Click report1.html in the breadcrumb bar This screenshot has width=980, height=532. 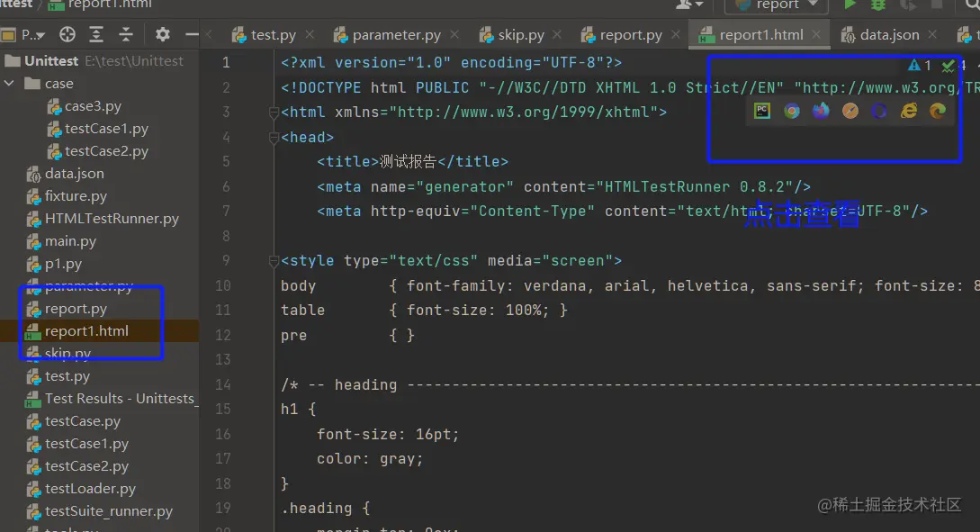coord(110,5)
